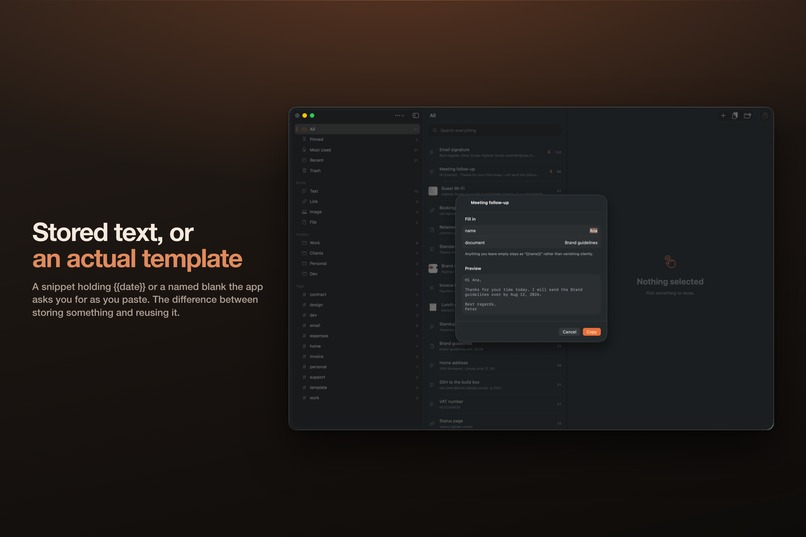The width and height of the screenshot is (806, 537).
Task: Click the Preview text box in dialog
Action: coord(531,294)
